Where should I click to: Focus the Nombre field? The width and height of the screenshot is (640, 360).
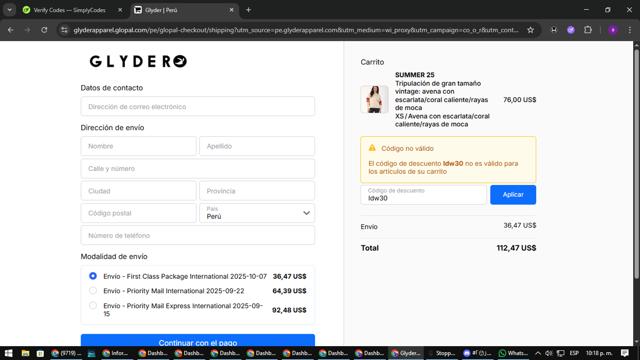[x=138, y=146]
